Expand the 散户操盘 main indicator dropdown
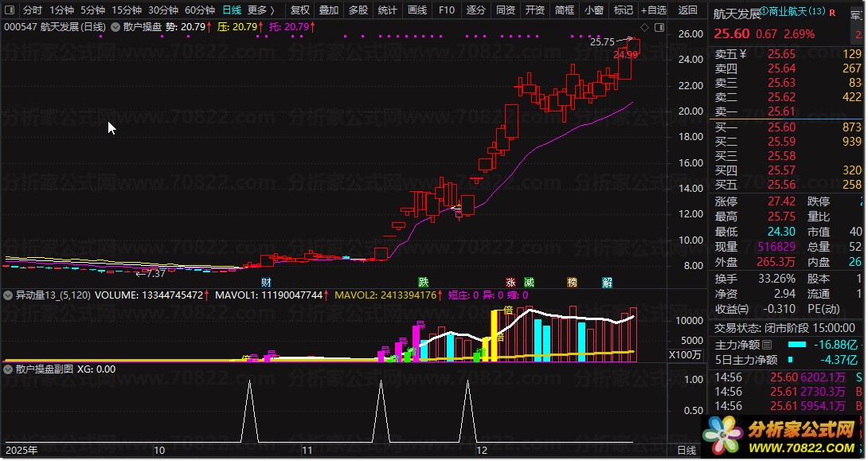The width and height of the screenshot is (868, 461). coord(116,27)
